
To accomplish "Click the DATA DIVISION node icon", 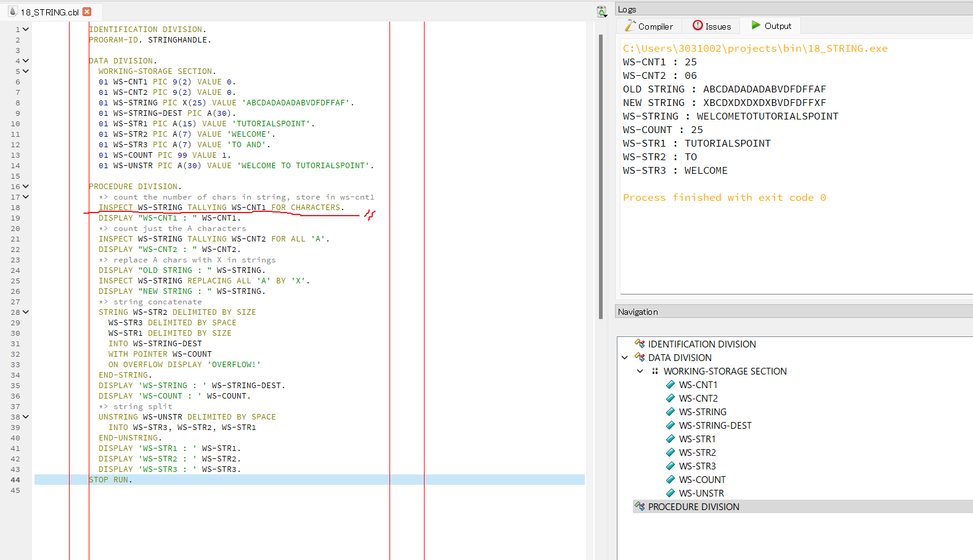I will 640,357.
